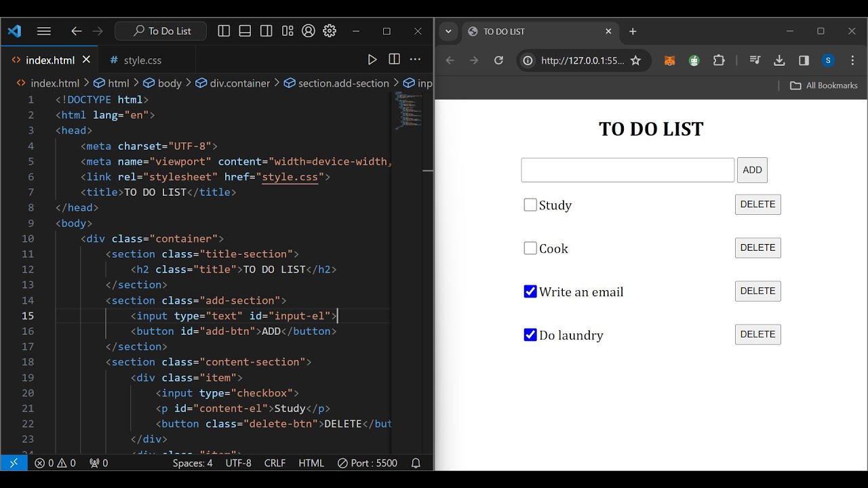Toggle Chrome's side panel
This screenshot has height=488, width=868.
click(x=804, y=60)
